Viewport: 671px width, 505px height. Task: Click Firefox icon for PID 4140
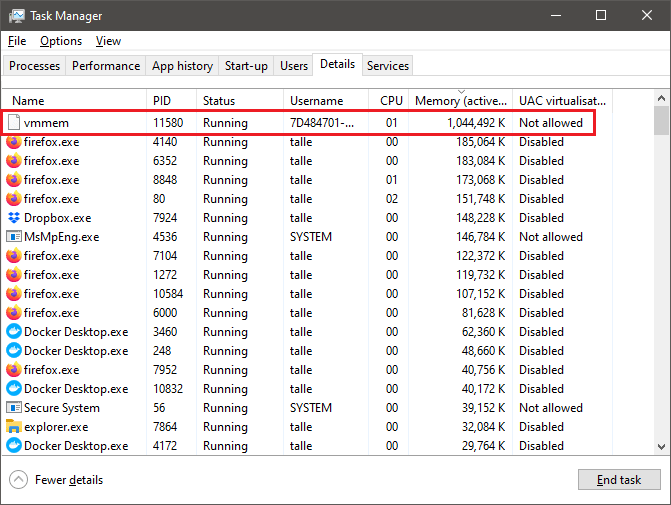point(14,142)
